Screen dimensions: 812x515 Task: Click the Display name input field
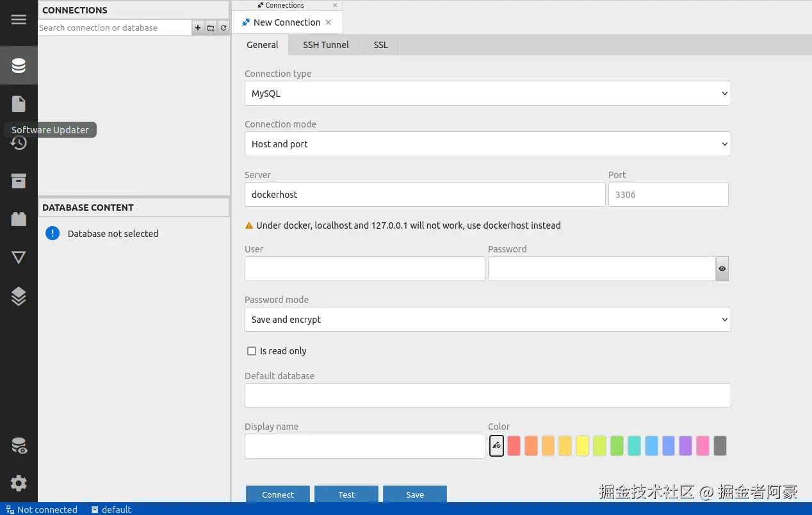pyautogui.click(x=364, y=446)
